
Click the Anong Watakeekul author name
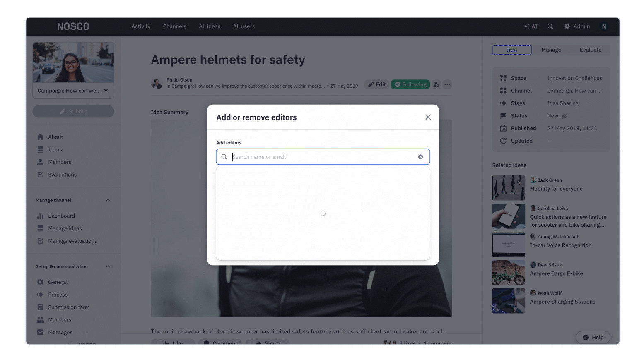[x=558, y=237]
